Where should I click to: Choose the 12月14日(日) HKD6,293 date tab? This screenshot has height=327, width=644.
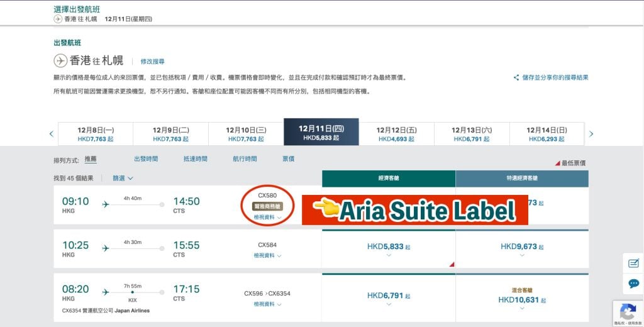[x=547, y=133]
